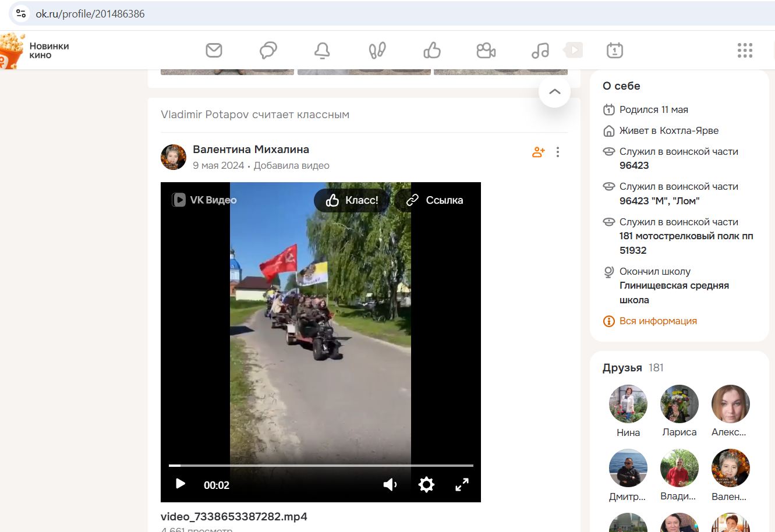Open notifications bell icon

click(x=322, y=51)
